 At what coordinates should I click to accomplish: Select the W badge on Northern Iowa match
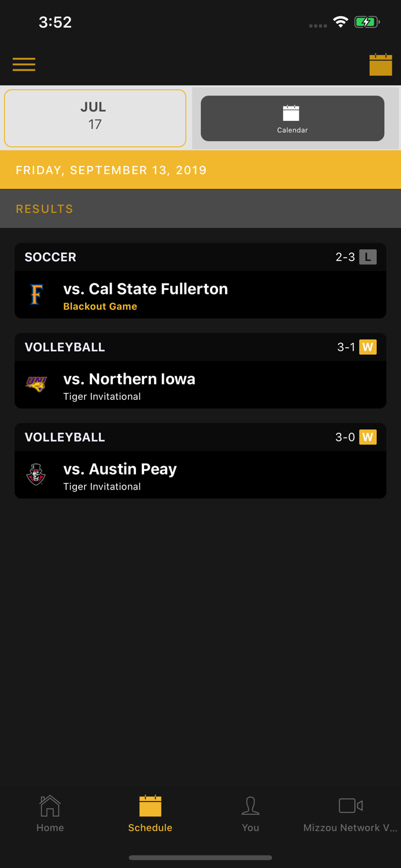tap(369, 347)
